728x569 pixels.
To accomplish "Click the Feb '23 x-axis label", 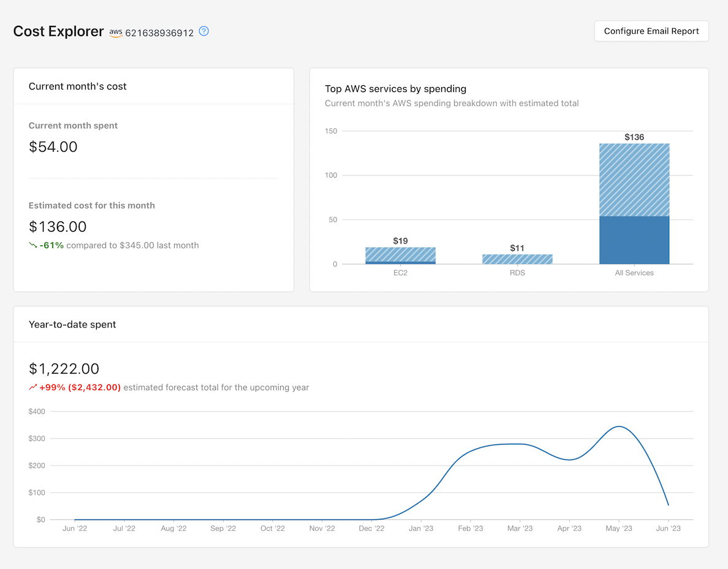I will (x=471, y=528).
